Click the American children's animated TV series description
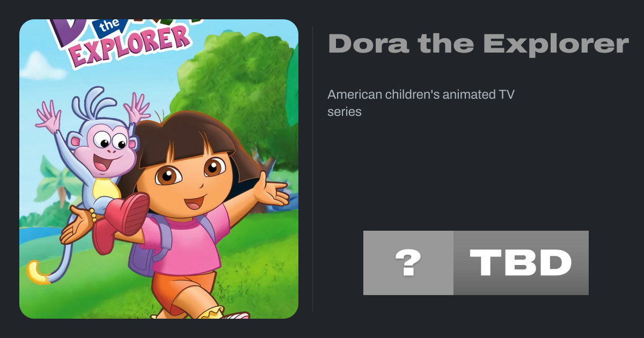This screenshot has height=338, width=644. click(421, 103)
